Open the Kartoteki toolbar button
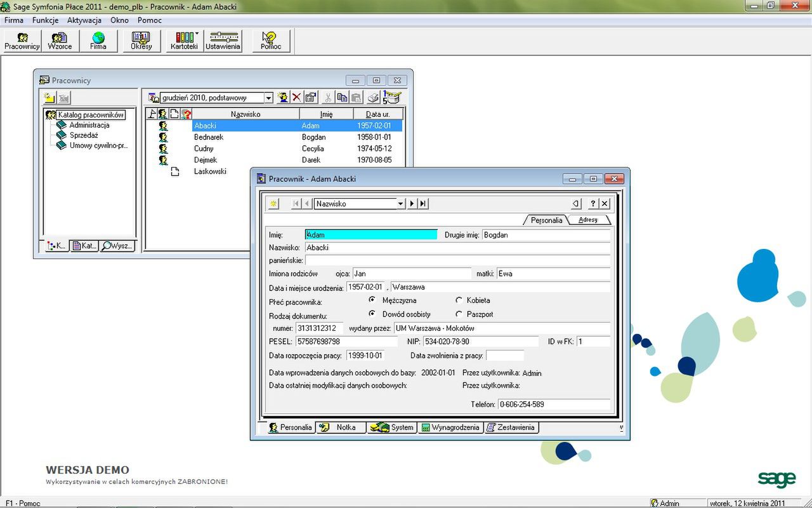Viewport: 812px width, 508px height. (184, 41)
